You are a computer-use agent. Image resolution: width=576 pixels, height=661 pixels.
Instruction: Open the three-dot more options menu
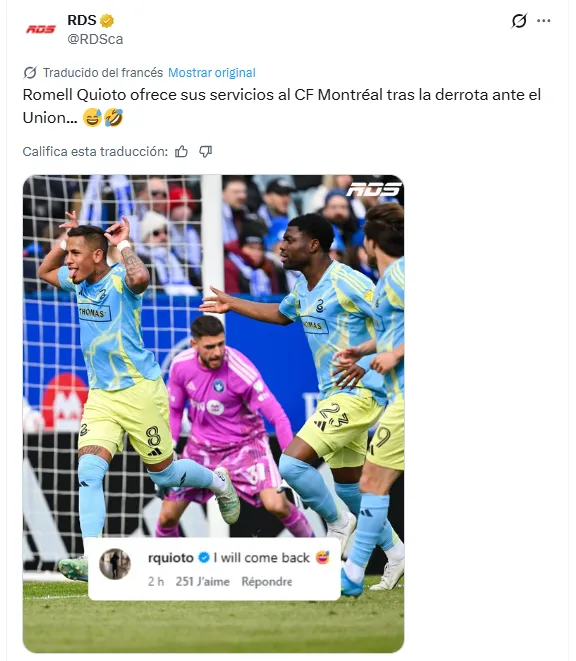click(x=544, y=21)
